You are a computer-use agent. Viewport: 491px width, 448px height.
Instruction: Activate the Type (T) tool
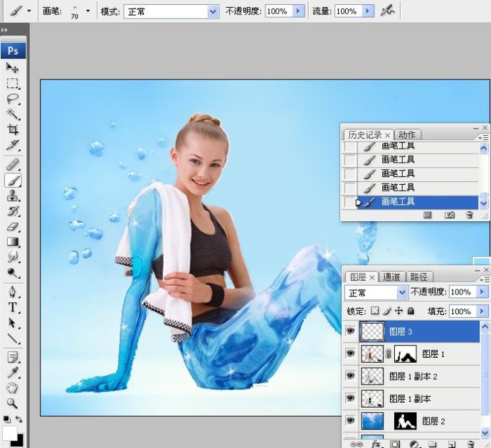pos(13,307)
